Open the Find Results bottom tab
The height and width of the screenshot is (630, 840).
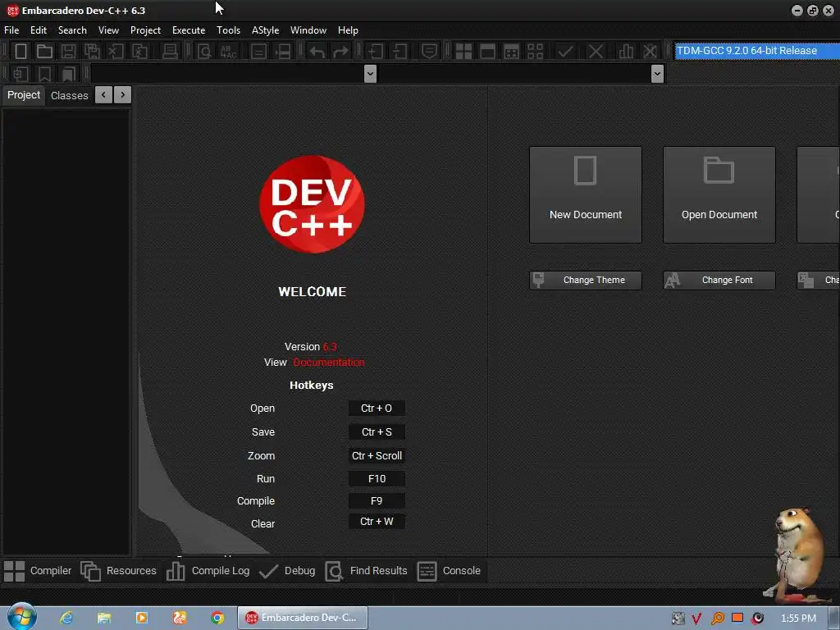pos(367,571)
